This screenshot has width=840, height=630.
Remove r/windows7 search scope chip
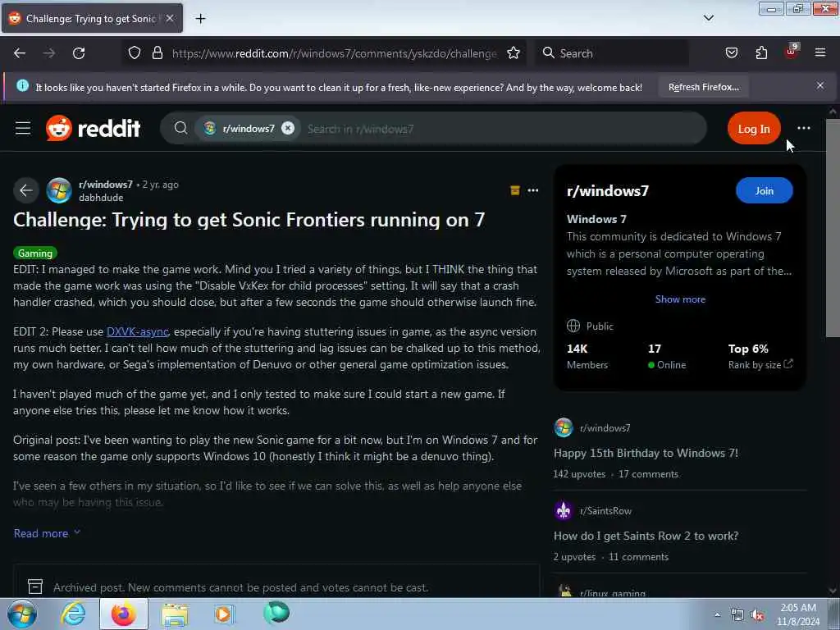coord(288,128)
